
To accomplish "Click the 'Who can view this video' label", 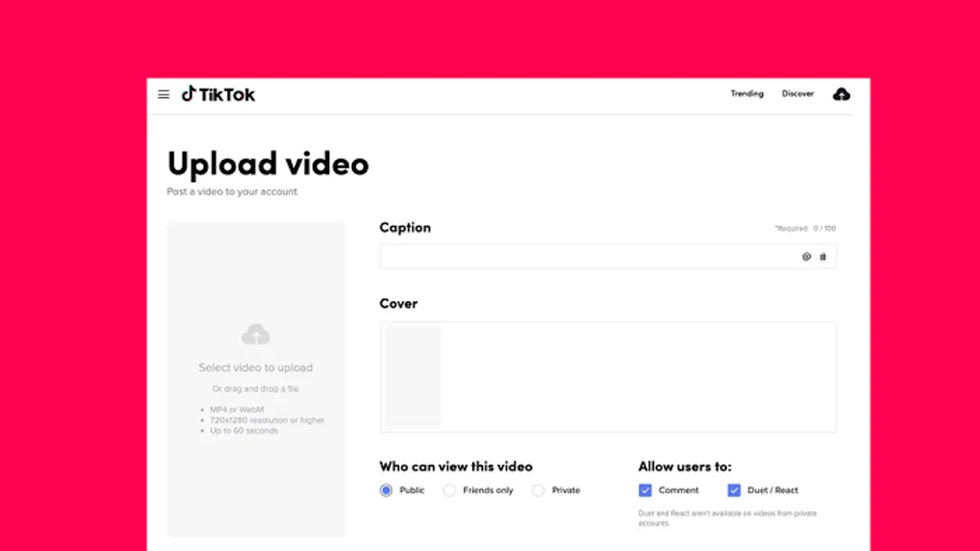I will pos(456,467).
